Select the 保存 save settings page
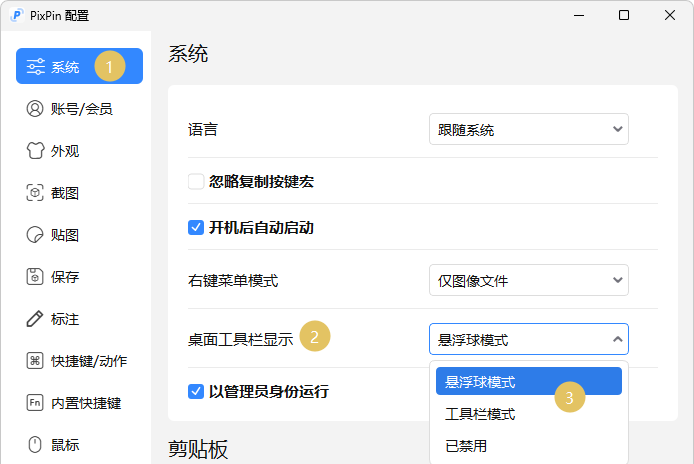This screenshot has width=694, height=464. 79,277
